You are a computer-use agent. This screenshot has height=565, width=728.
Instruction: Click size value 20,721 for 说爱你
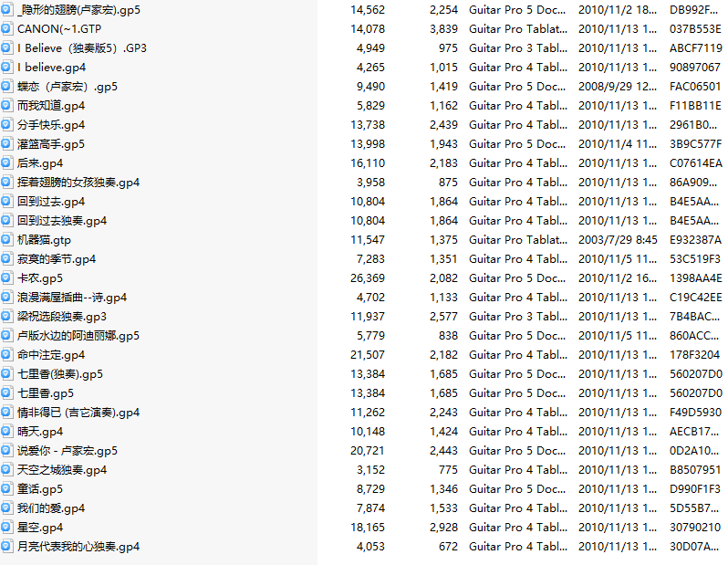[368, 451]
